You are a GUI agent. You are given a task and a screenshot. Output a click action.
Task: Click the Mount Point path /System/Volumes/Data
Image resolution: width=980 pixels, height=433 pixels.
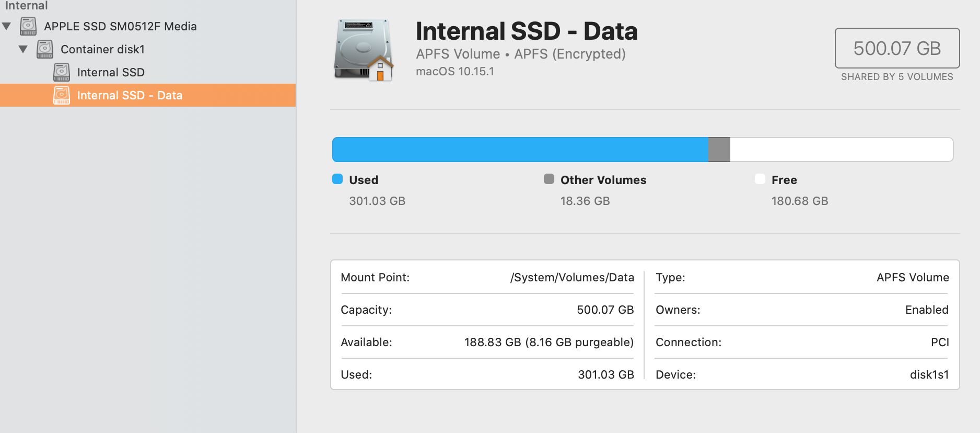[x=572, y=277]
